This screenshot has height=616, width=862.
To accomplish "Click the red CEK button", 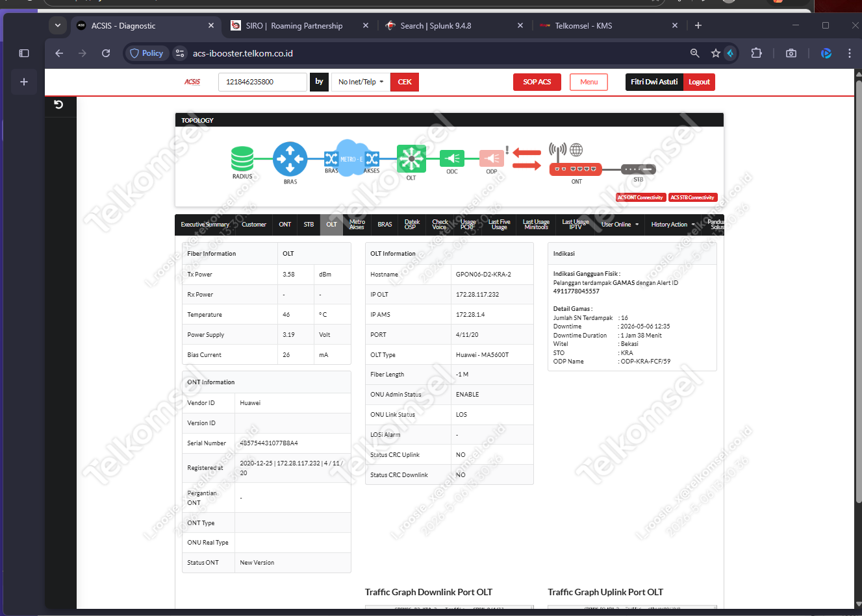I will (405, 82).
